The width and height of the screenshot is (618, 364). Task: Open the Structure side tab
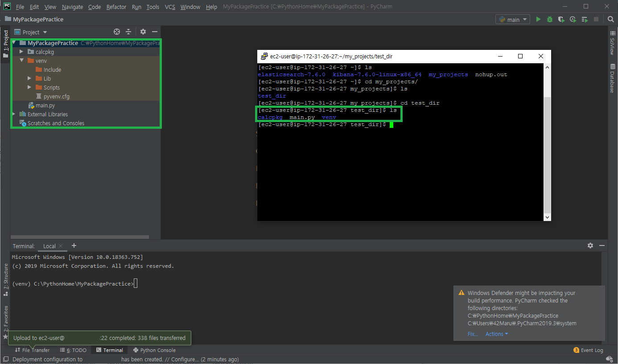[x=6, y=280]
